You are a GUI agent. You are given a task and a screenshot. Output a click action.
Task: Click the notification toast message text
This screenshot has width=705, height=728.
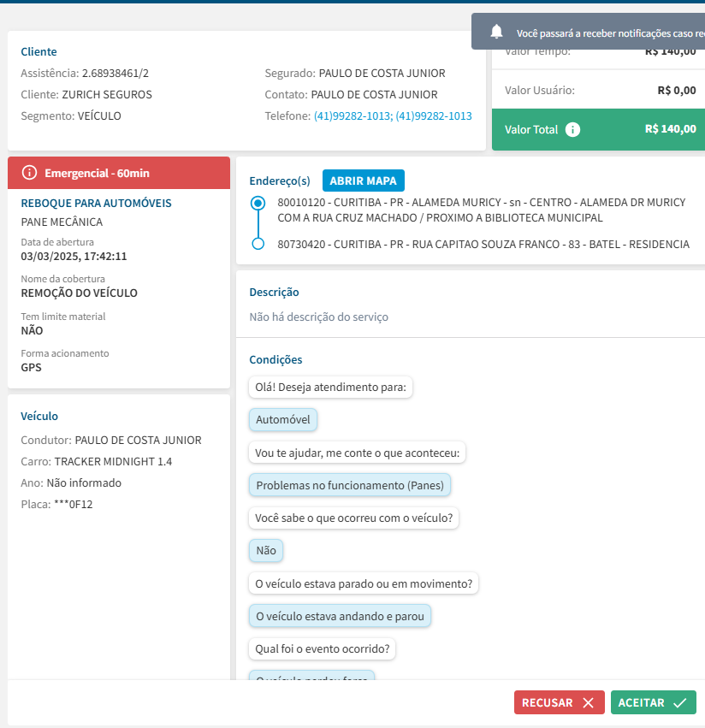click(609, 33)
